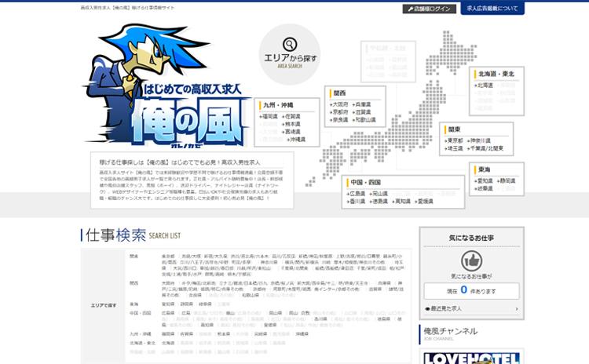The height and width of the screenshot is (364, 589).
Task: Click the thumbs-up favorite jobs icon
Action: [471, 260]
